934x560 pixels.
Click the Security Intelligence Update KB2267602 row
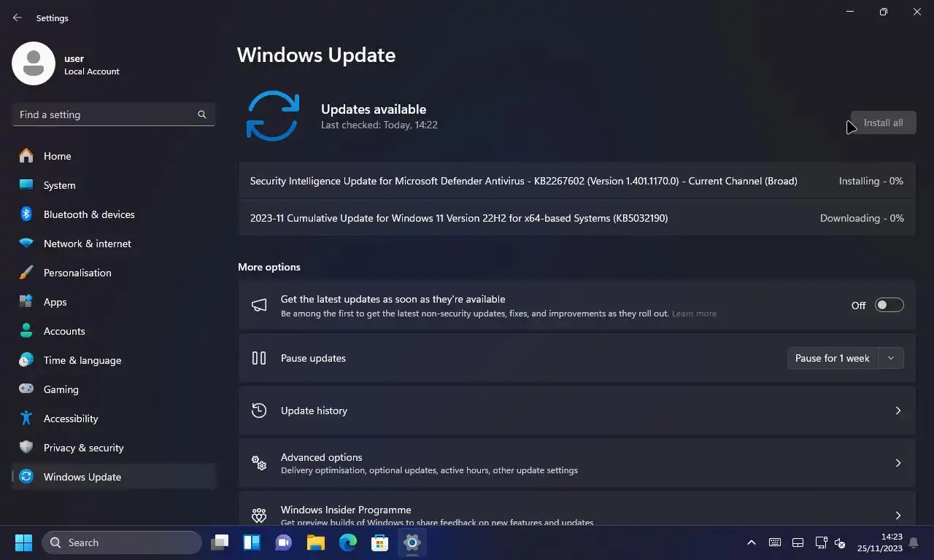(x=576, y=181)
